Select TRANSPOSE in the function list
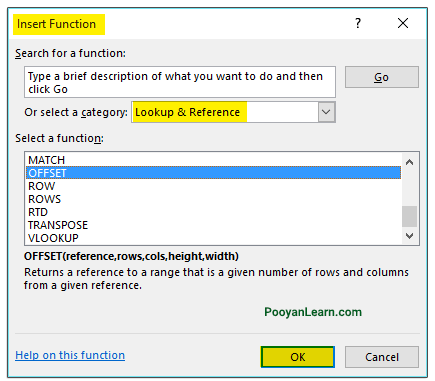This screenshot has width=435, height=381. [x=213, y=225]
